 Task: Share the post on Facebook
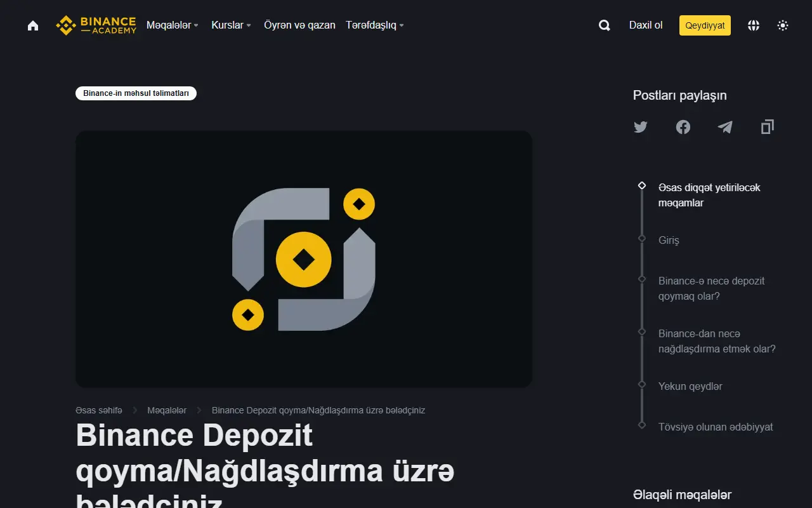coord(683,127)
